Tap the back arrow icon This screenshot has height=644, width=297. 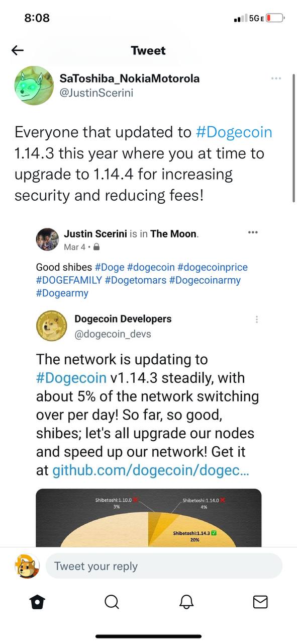tap(18, 50)
